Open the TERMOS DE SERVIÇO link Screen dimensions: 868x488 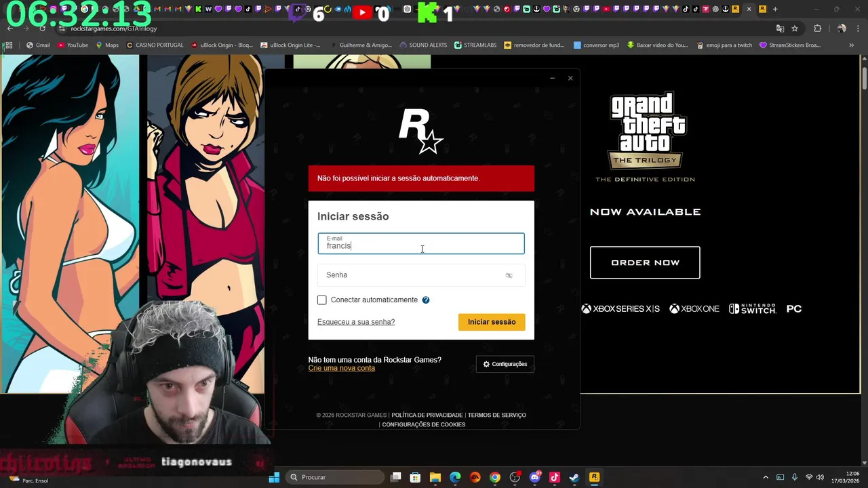[496, 415]
